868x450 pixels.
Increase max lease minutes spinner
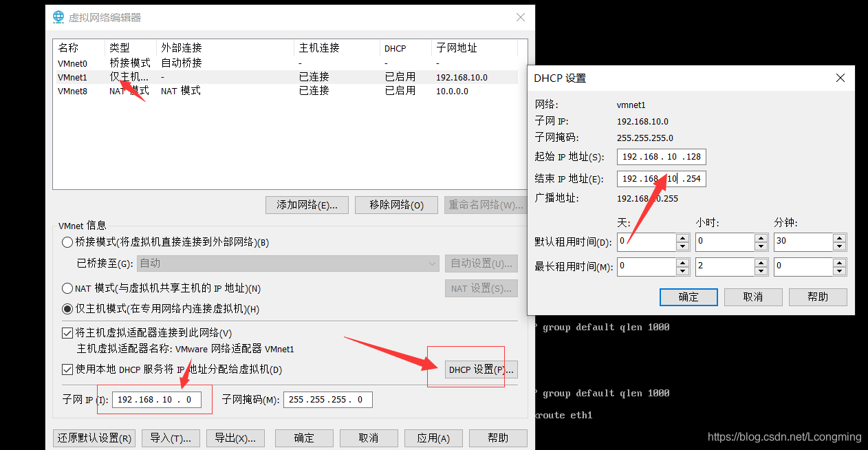coord(839,261)
